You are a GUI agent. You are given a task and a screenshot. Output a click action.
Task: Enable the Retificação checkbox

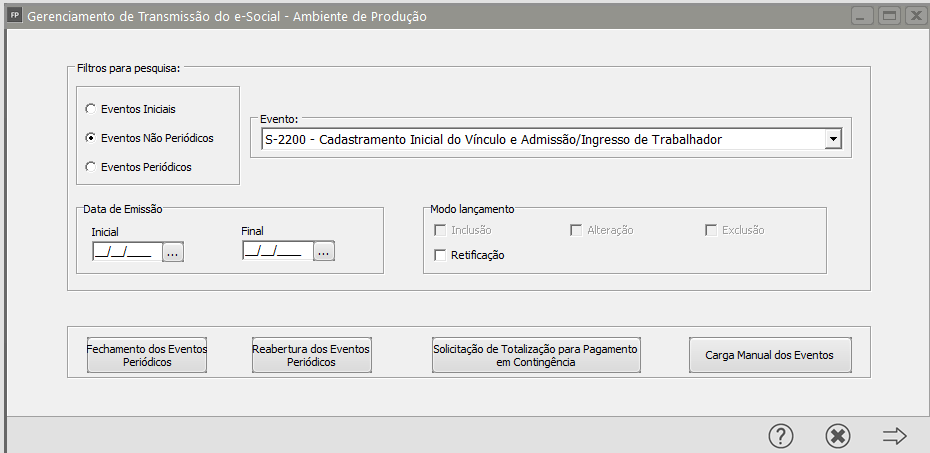[x=440, y=255]
